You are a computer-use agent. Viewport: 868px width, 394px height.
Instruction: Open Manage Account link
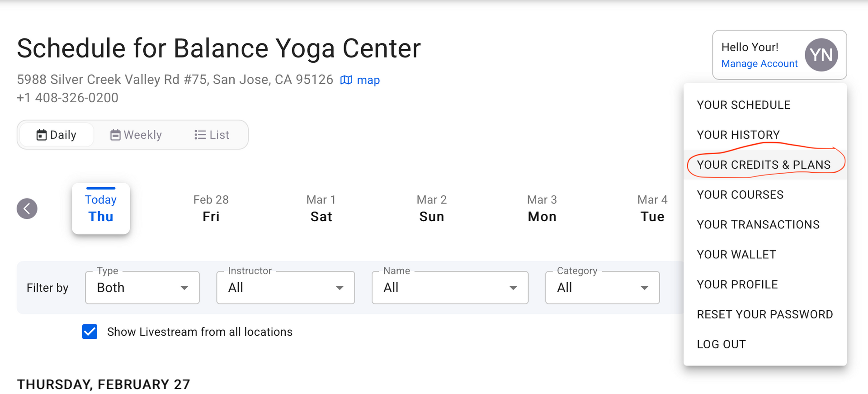pos(759,64)
